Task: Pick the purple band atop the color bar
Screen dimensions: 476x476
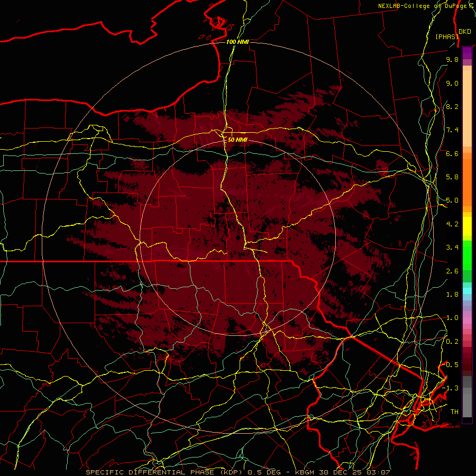Action: tap(467, 53)
